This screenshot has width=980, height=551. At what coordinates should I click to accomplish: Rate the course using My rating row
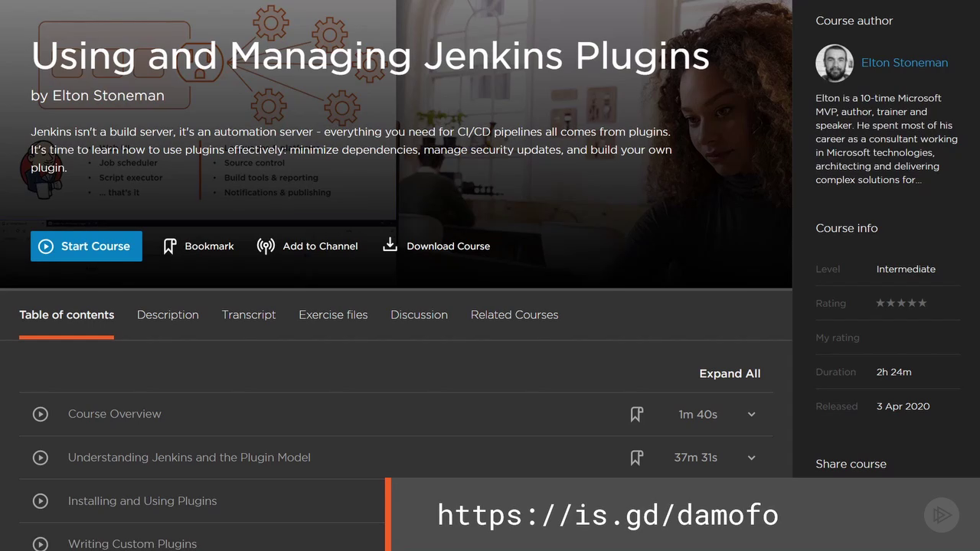click(887, 337)
